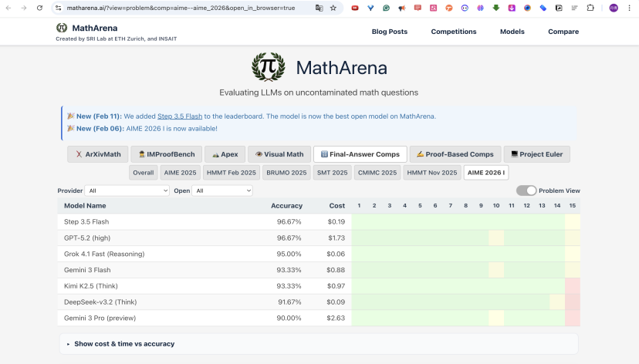Click the translate page icon in address bar
Screen dimensions: 639x364
[319, 8]
